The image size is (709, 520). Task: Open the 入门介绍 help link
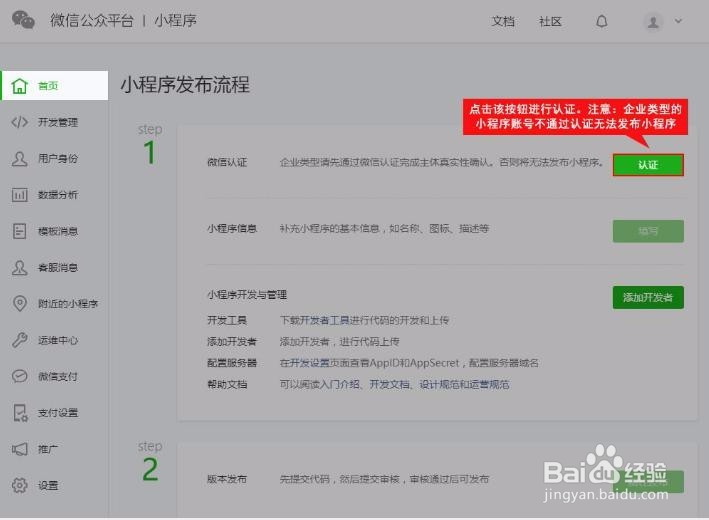(x=340, y=385)
